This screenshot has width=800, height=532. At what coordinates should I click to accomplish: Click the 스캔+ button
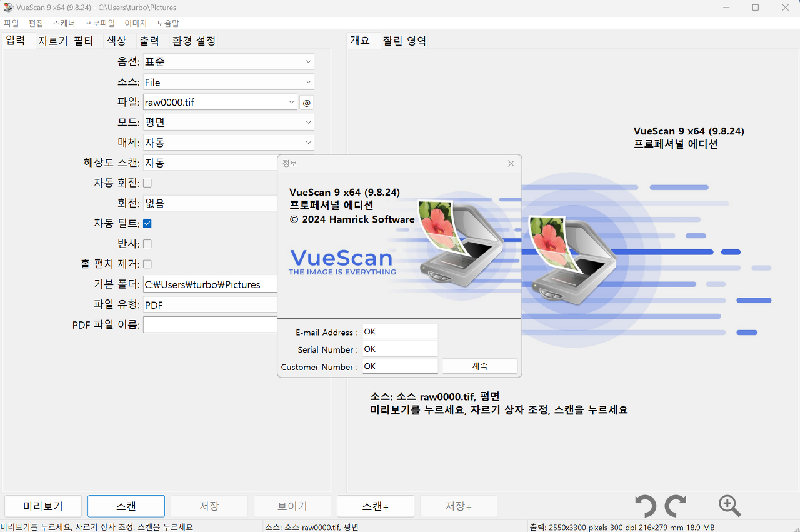pyautogui.click(x=376, y=506)
